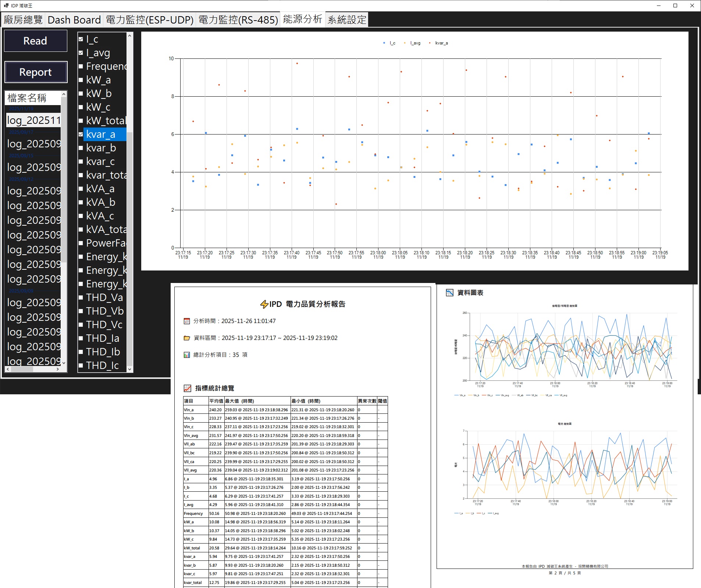Click the blue I_c legend marker
The height and width of the screenshot is (588, 701).
pos(384,43)
